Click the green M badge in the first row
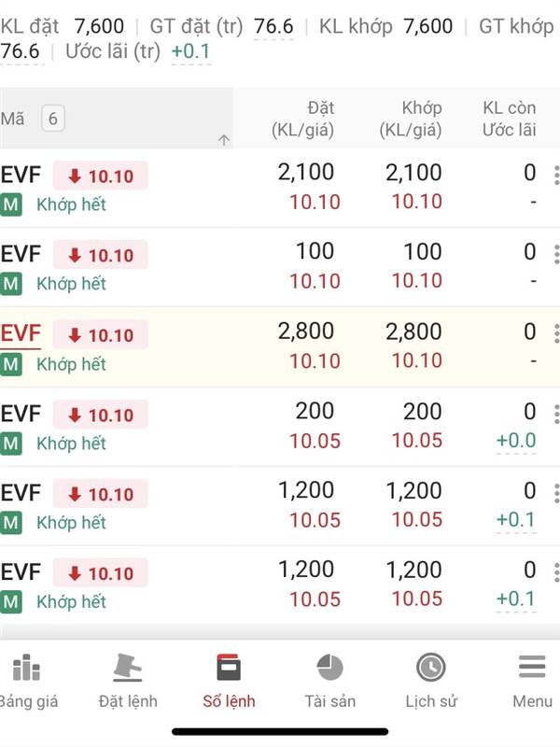The height and width of the screenshot is (747, 560). coord(11,204)
